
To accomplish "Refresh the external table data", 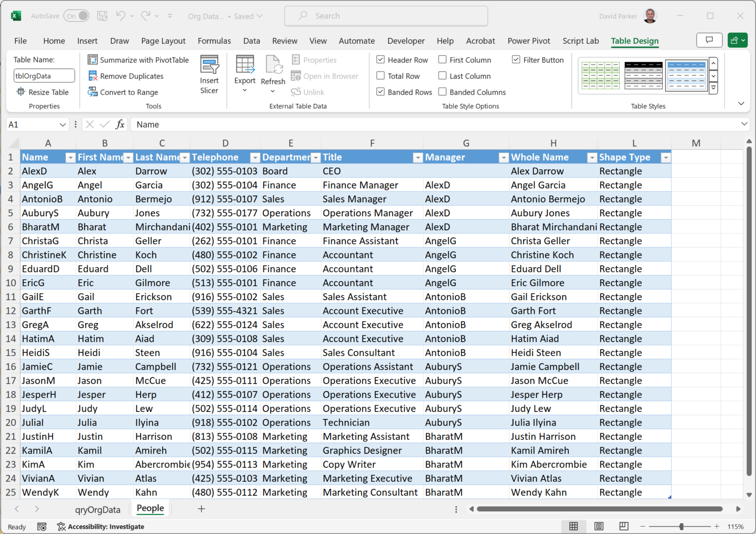I will click(273, 73).
